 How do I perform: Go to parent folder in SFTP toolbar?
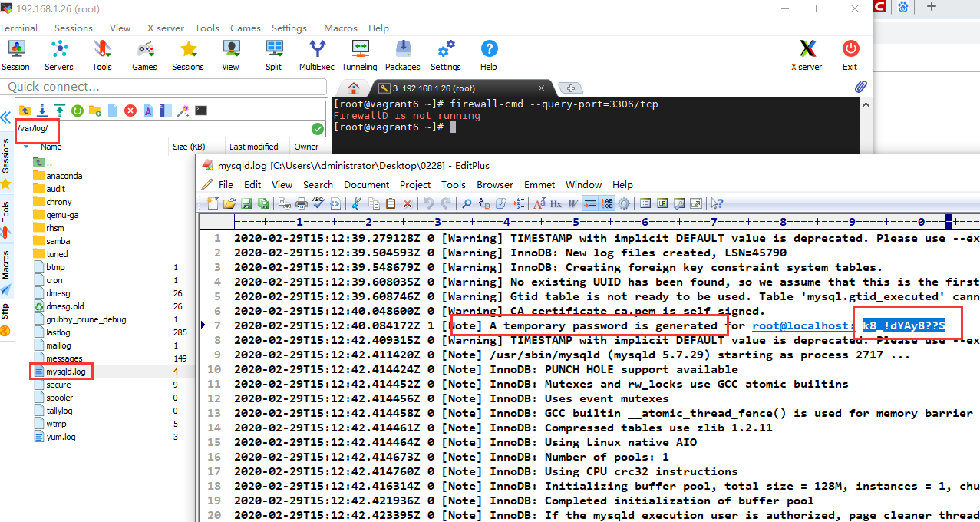point(25,111)
